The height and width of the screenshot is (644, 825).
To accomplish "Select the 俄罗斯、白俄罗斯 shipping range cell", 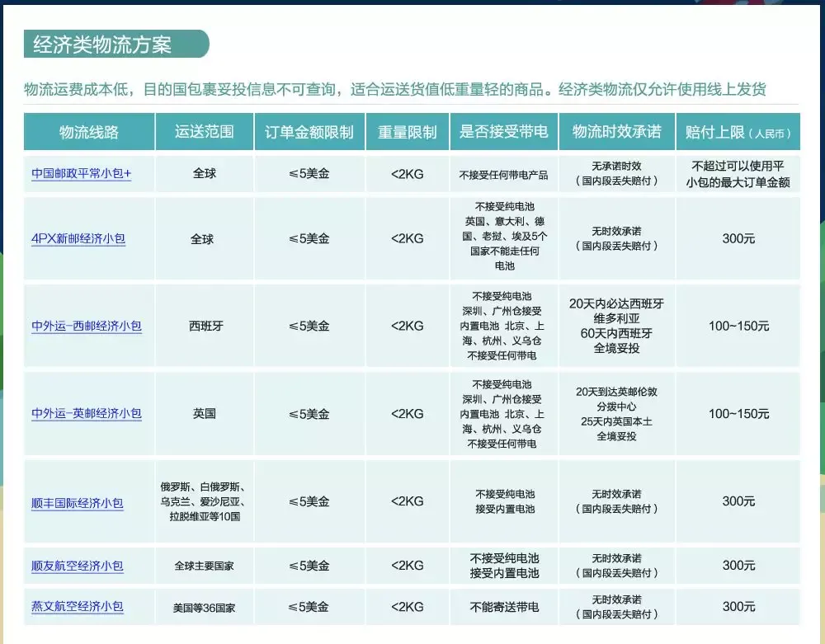I will [x=202, y=501].
